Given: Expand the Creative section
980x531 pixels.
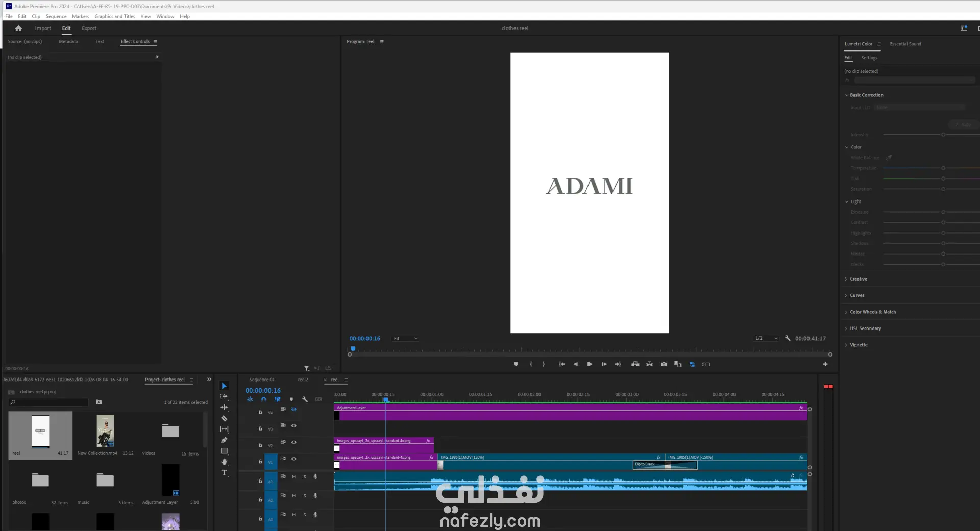Looking at the screenshot, I should pos(847,279).
